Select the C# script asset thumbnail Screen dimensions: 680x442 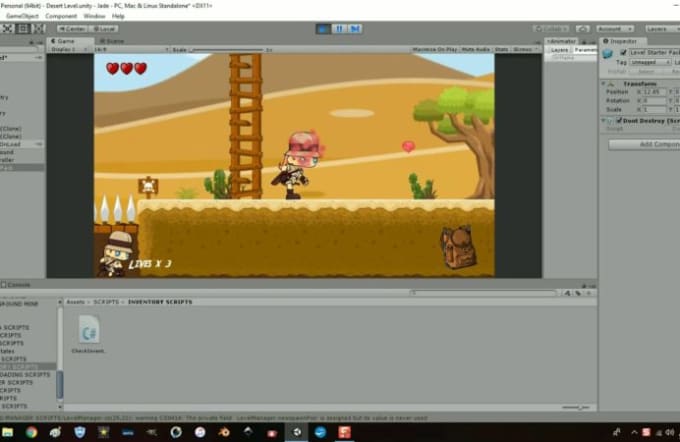89,330
